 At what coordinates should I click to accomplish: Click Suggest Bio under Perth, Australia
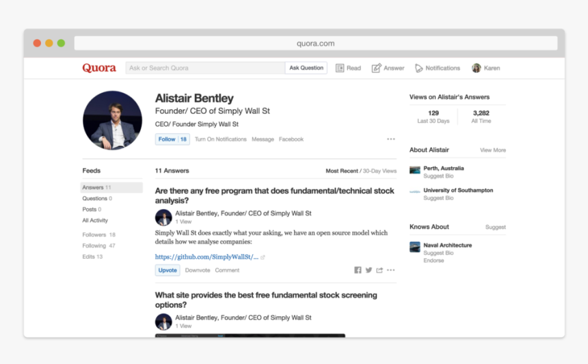point(438,176)
